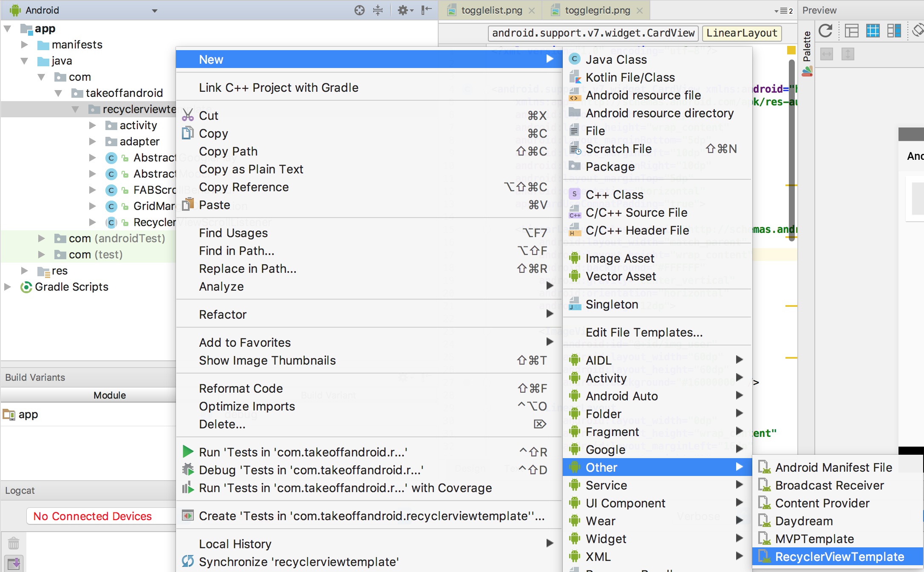The height and width of the screenshot is (572, 924).
Task: Expand the manifests folder
Action: pos(24,45)
